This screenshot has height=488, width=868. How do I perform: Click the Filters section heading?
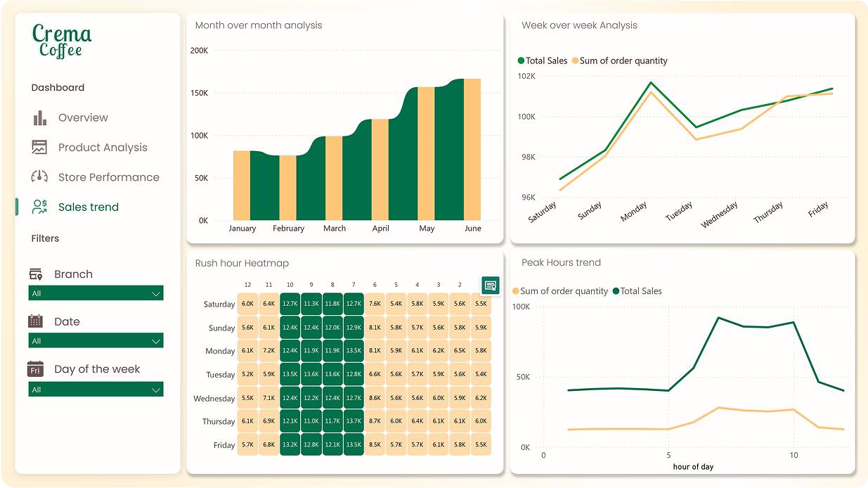click(x=45, y=238)
